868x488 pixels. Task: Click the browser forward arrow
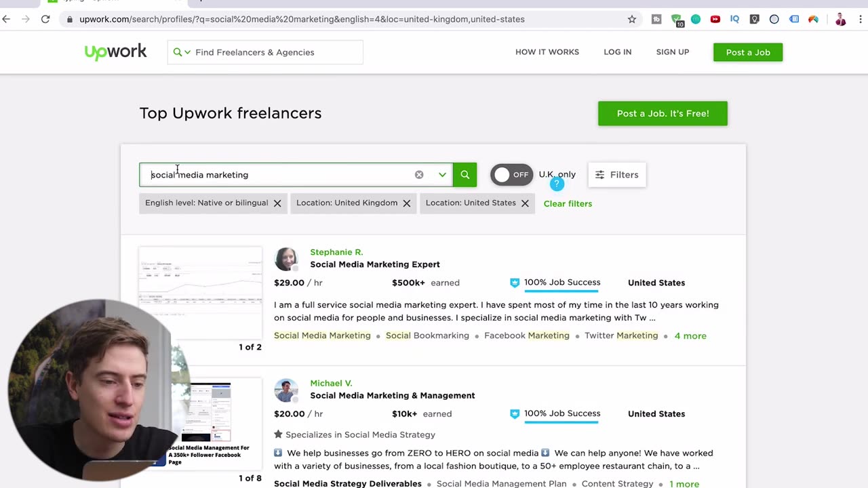pyautogui.click(x=26, y=19)
